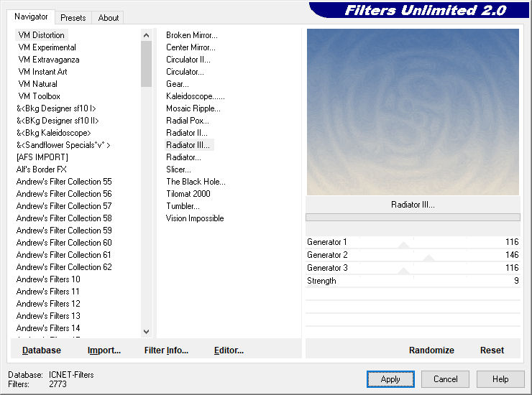Select VM Natural category

pyautogui.click(x=37, y=84)
